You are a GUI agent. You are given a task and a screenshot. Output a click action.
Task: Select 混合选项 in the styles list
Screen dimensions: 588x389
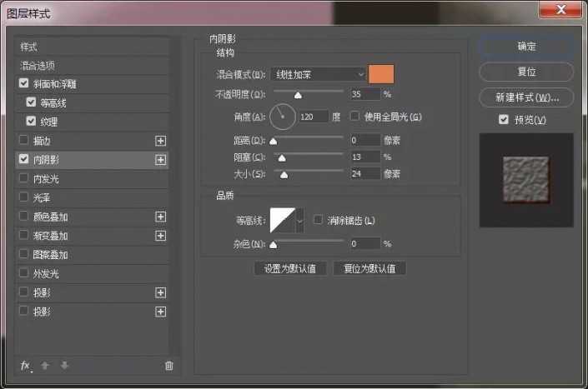(x=38, y=65)
